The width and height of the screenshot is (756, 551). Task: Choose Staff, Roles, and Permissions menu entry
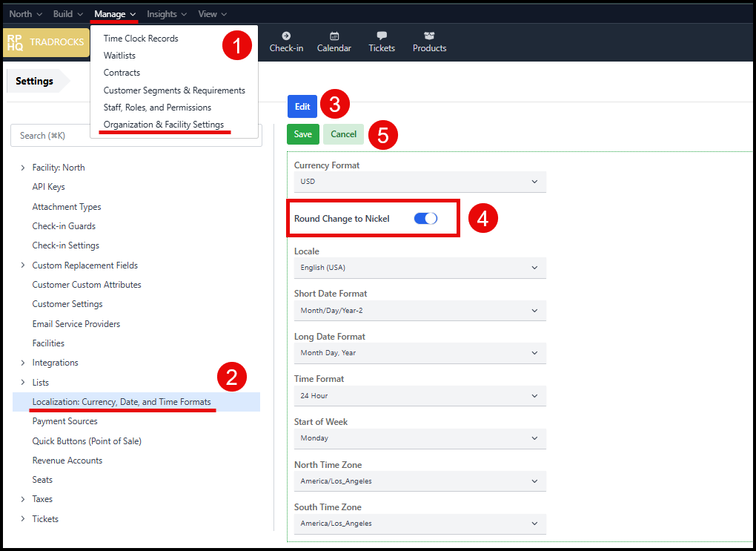(x=157, y=108)
